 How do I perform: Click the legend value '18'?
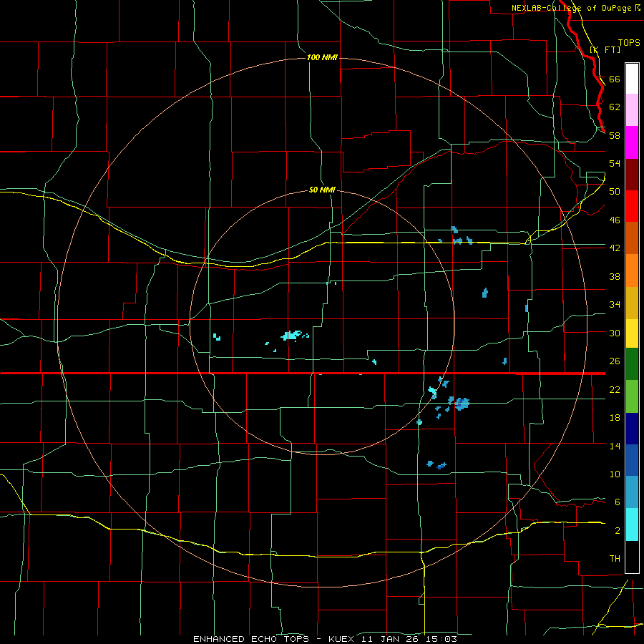[x=615, y=418]
